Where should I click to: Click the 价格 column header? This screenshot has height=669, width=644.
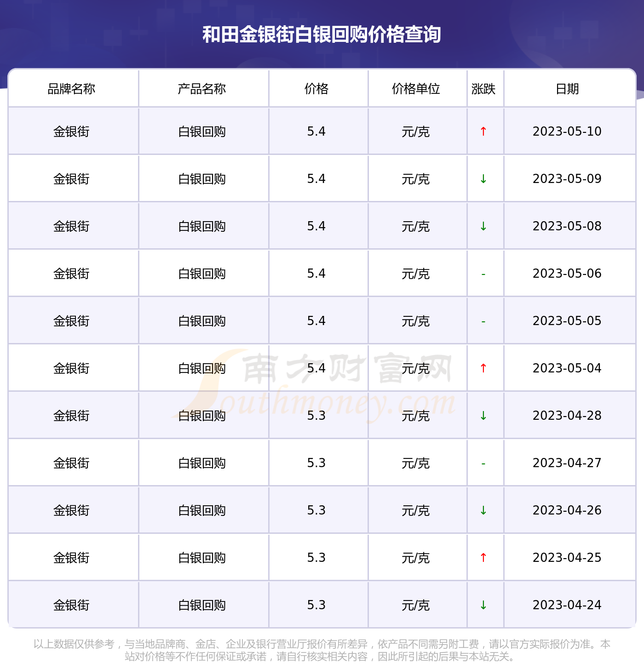pyautogui.click(x=316, y=89)
